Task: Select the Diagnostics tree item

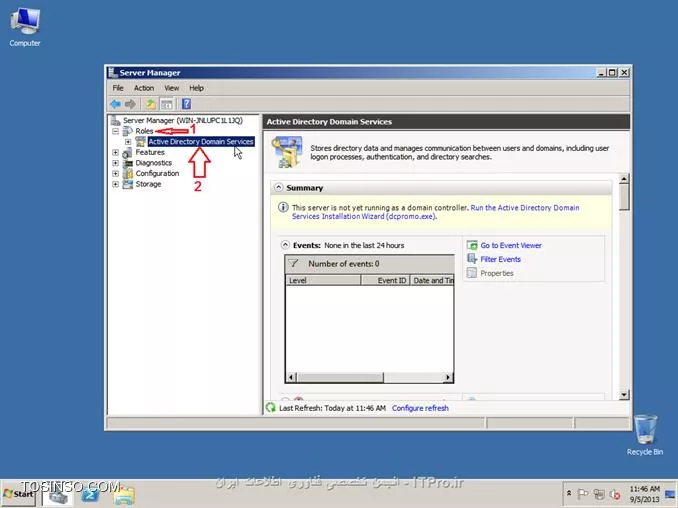Action: pyautogui.click(x=154, y=163)
